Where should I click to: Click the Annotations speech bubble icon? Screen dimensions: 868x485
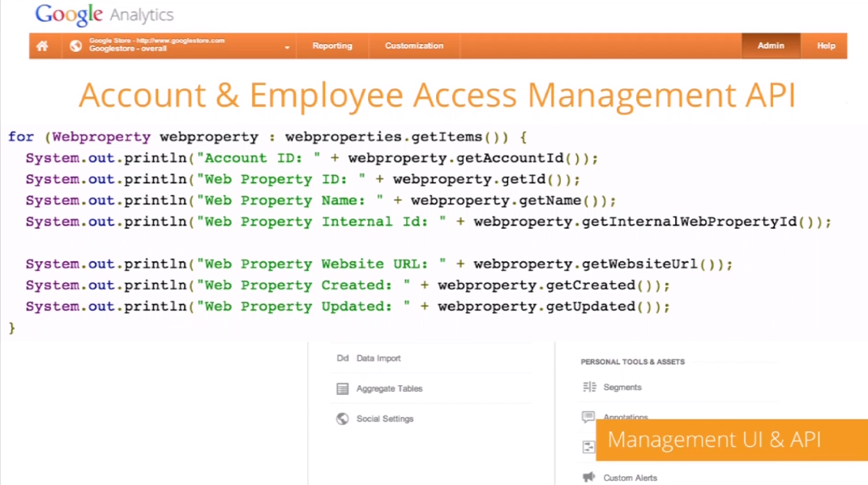(x=588, y=417)
